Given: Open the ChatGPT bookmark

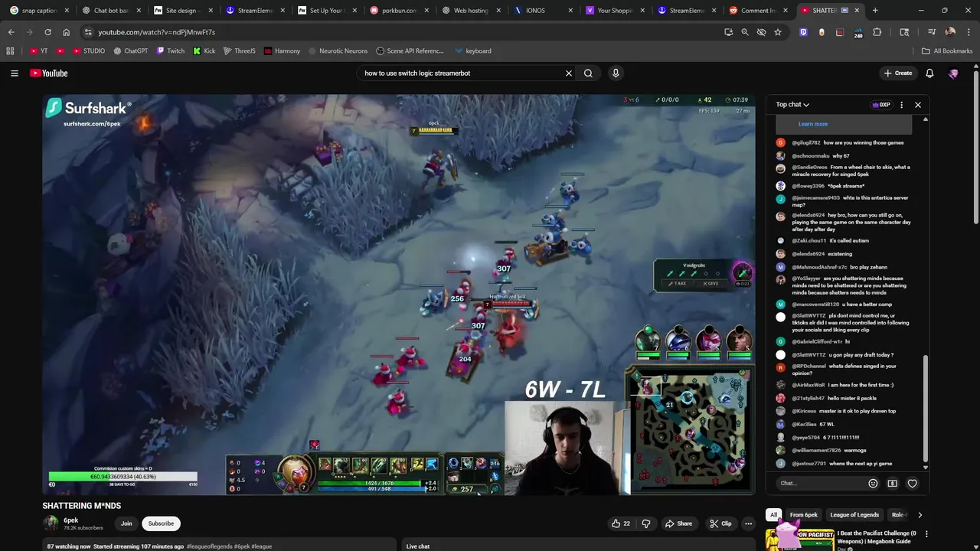Looking at the screenshot, I should tap(131, 51).
